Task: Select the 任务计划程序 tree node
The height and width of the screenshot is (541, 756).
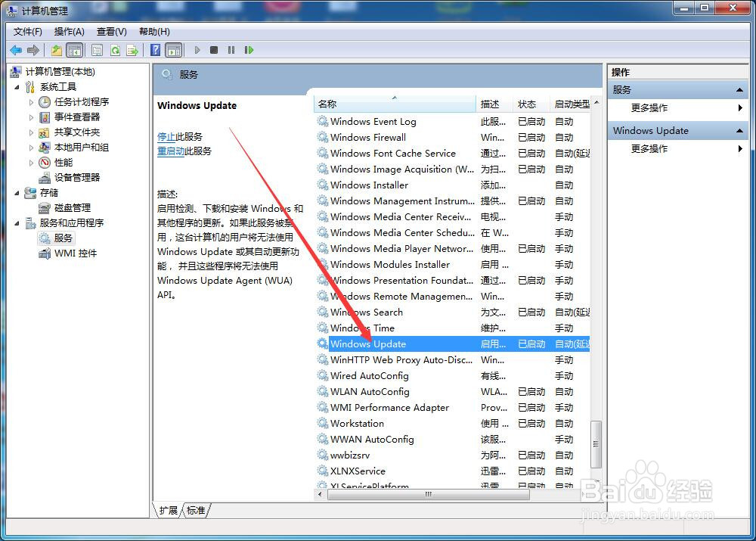Action: click(82, 102)
